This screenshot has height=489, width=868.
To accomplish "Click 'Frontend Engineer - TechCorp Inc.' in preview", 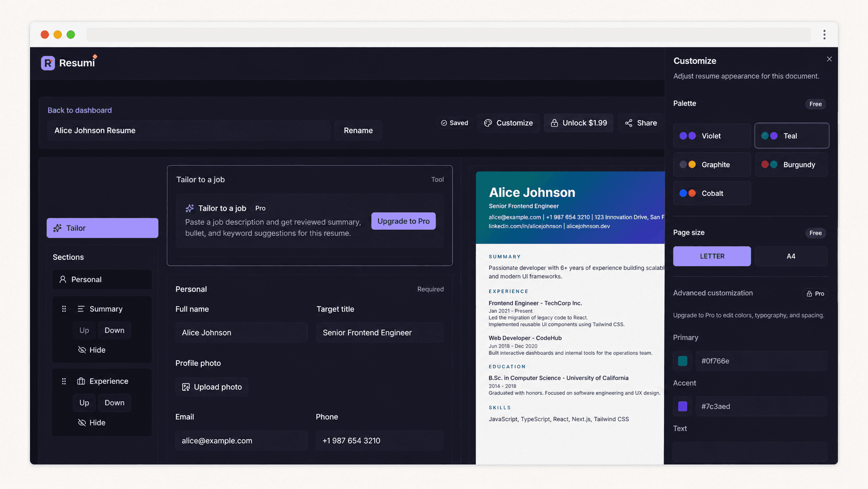I will 535,303.
